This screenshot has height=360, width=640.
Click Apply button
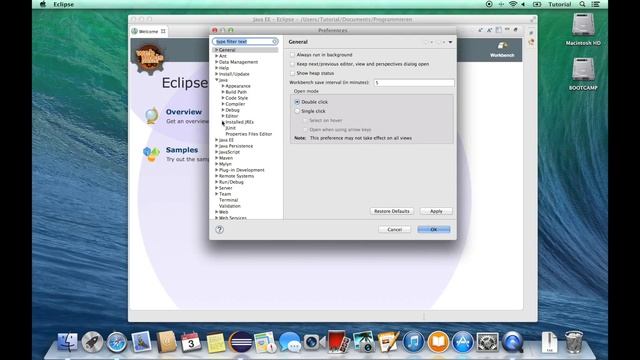point(436,211)
